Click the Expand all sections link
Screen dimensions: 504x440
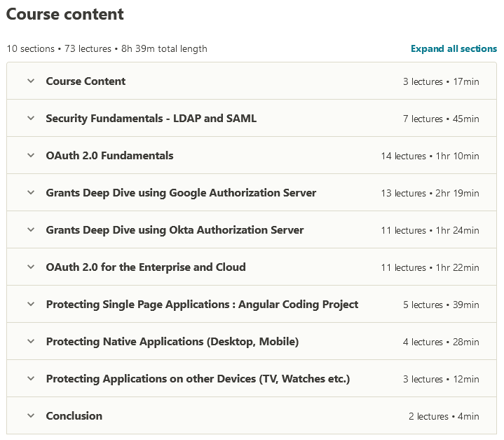(454, 49)
